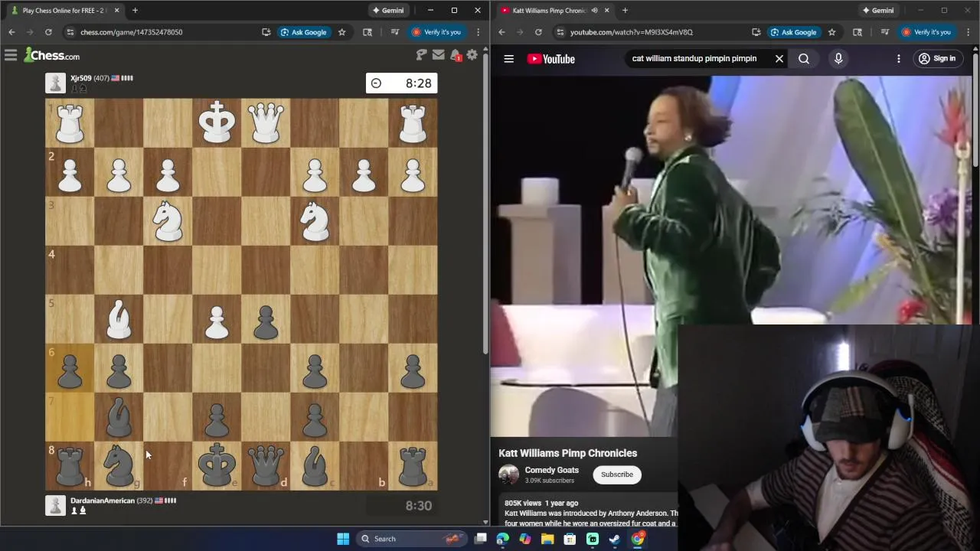Open Chess.com friends and social handshake icon

pos(421,55)
